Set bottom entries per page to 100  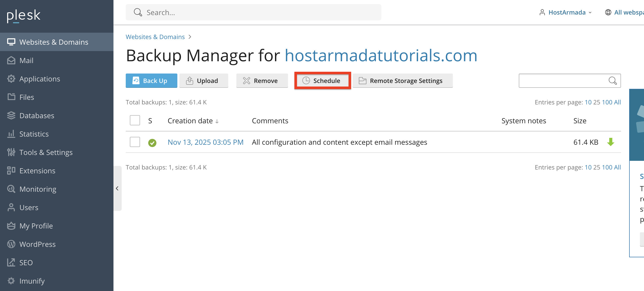[x=607, y=167]
